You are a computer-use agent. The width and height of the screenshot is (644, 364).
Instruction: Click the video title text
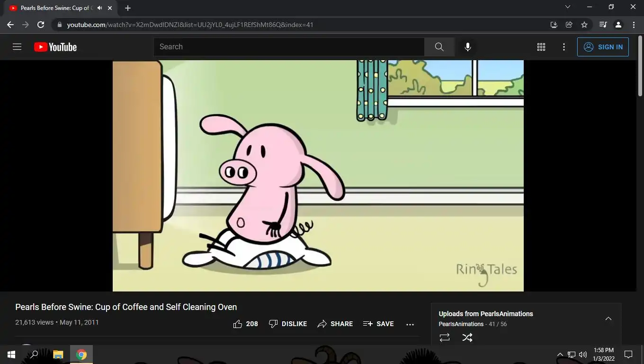point(126,307)
